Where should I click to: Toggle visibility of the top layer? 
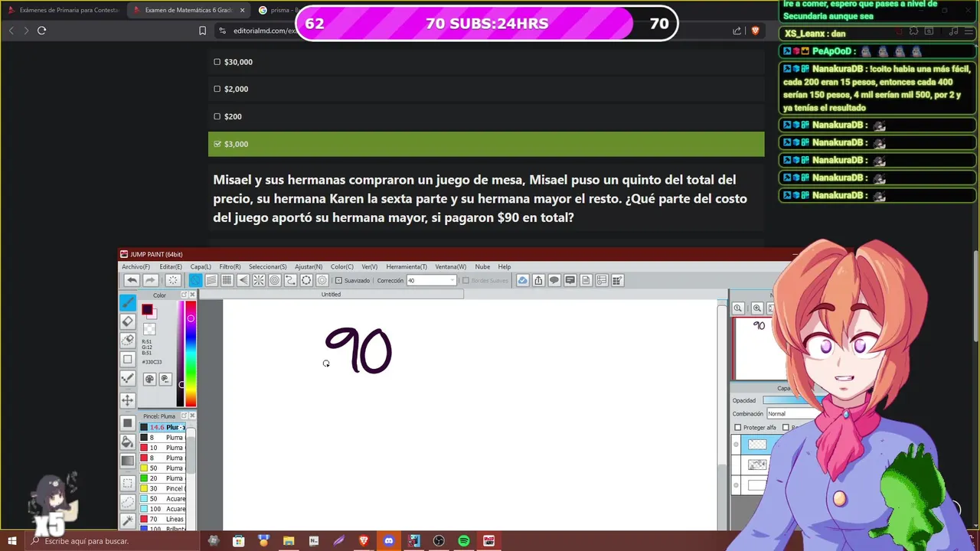[737, 445]
